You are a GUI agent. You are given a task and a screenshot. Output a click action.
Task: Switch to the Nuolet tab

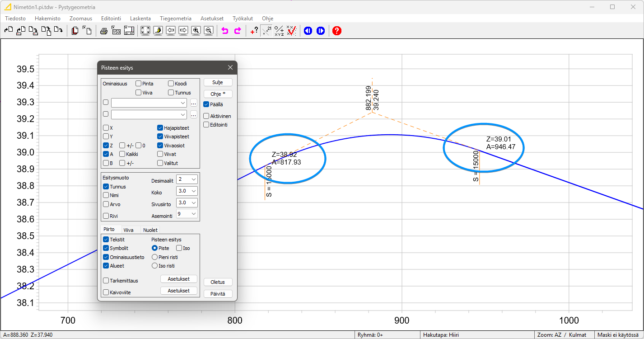(x=150, y=230)
